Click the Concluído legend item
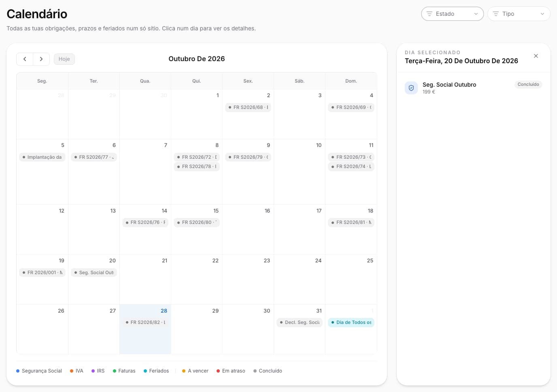 tap(268, 371)
